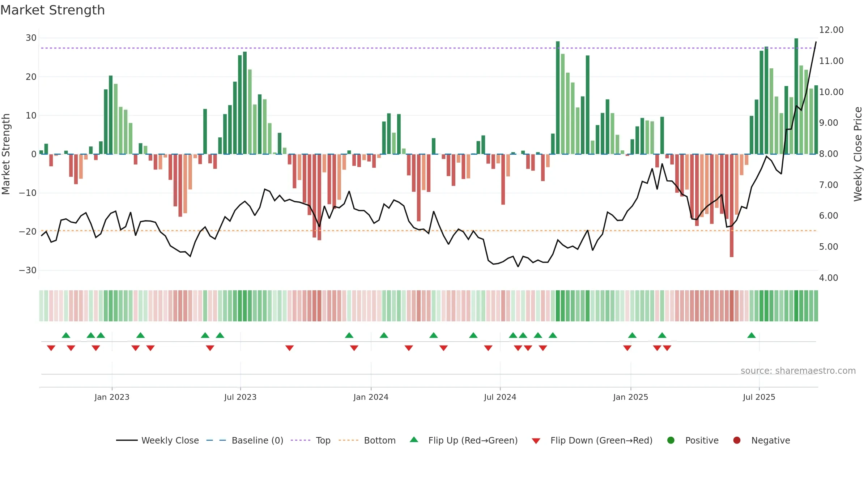This screenshot has width=868, height=488.
Task: Click the −20 Market Strength axis label
Action: (28, 232)
